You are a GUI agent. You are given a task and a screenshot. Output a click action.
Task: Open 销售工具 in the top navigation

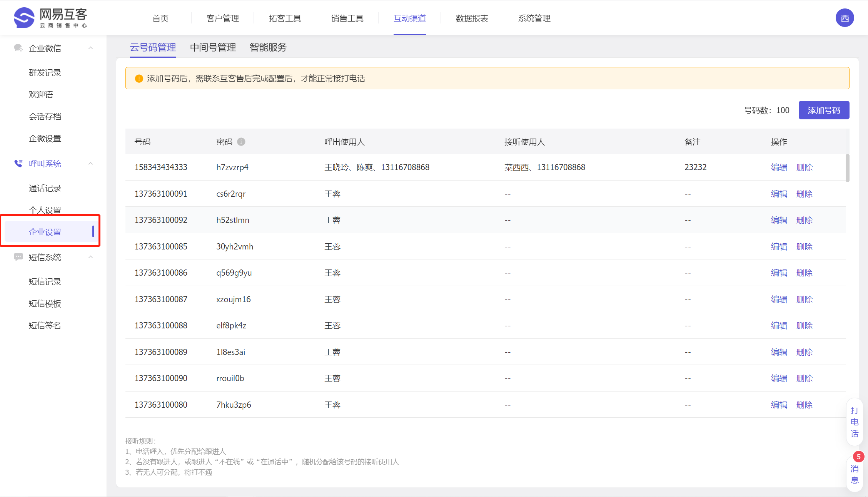tap(347, 18)
